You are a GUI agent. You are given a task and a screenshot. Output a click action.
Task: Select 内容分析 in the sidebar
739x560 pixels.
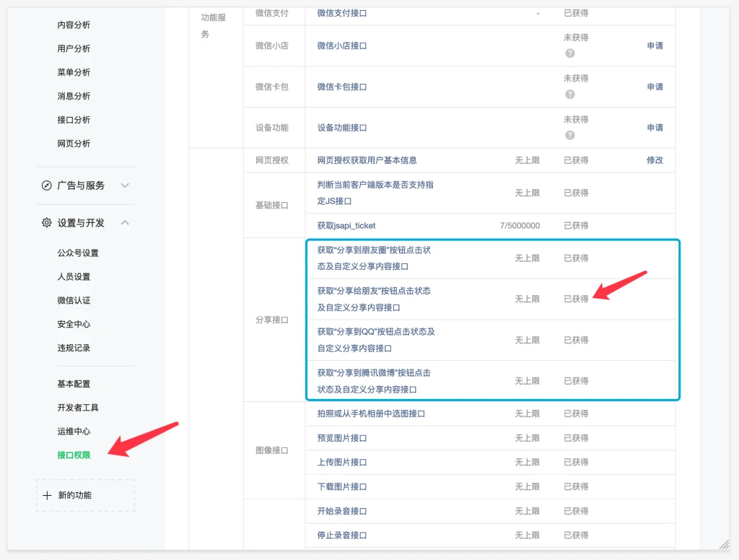pyautogui.click(x=74, y=25)
